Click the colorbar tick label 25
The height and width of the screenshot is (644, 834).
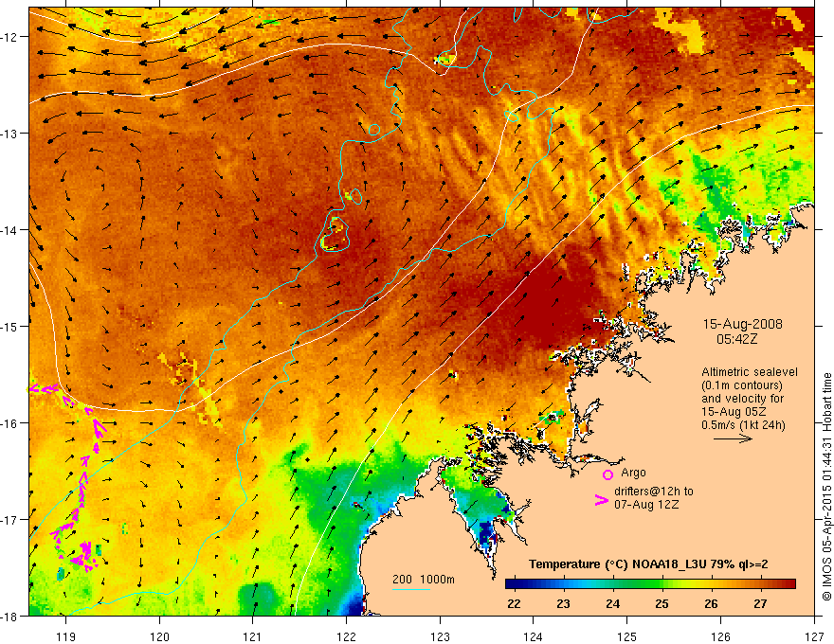click(x=662, y=603)
